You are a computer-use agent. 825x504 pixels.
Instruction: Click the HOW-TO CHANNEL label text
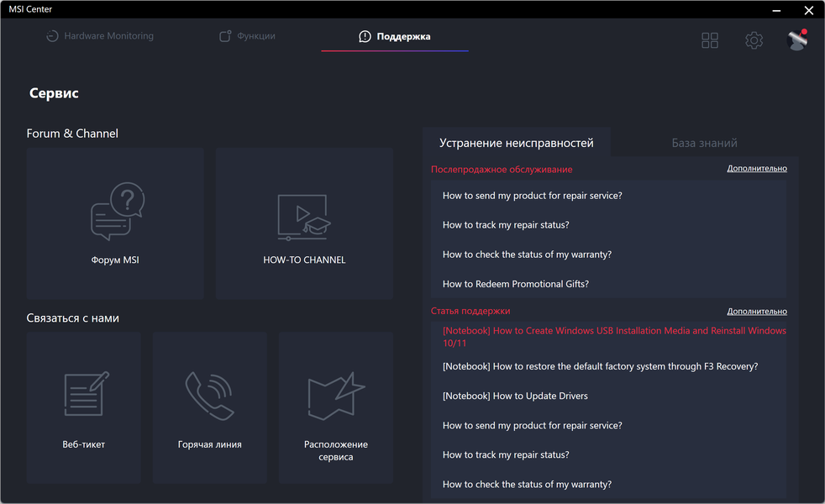[x=304, y=260]
